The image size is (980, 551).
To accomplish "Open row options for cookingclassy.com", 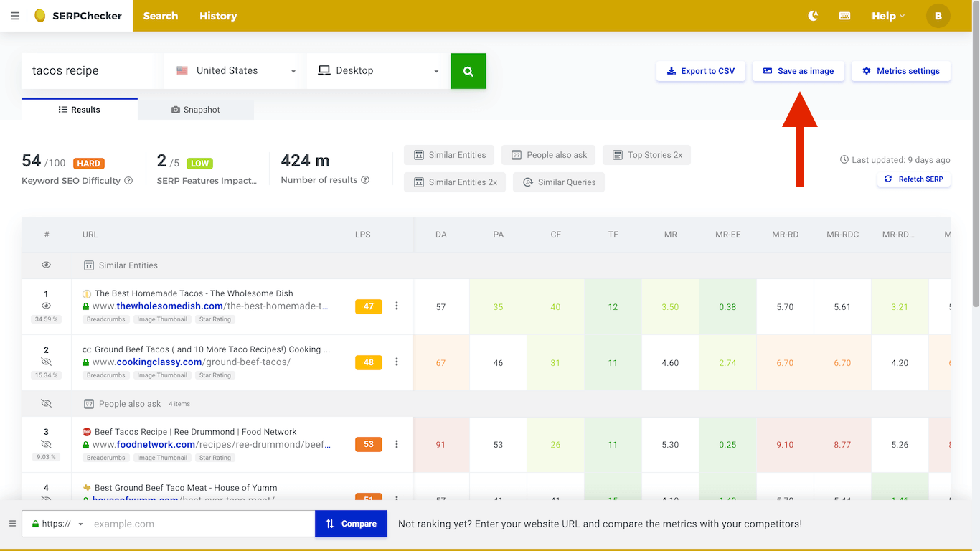I will coord(397,362).
